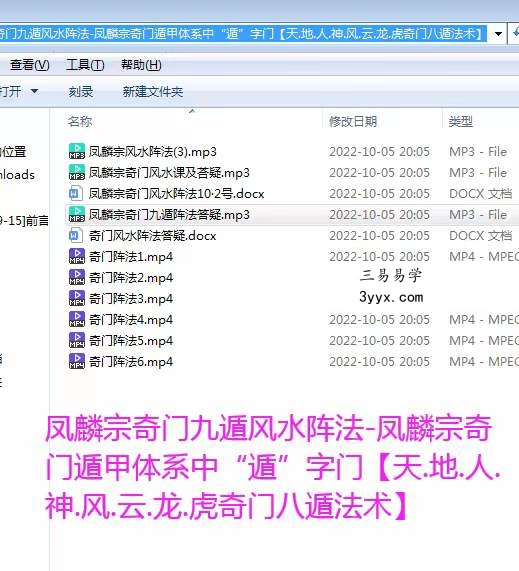This screenshot has height=571, width=519.
Task: Click the 刻录 toolbar button
Action: [x=81, y=92]
